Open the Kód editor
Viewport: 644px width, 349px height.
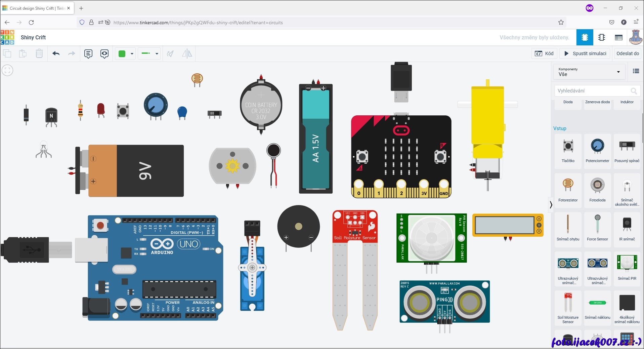point(544,53)
